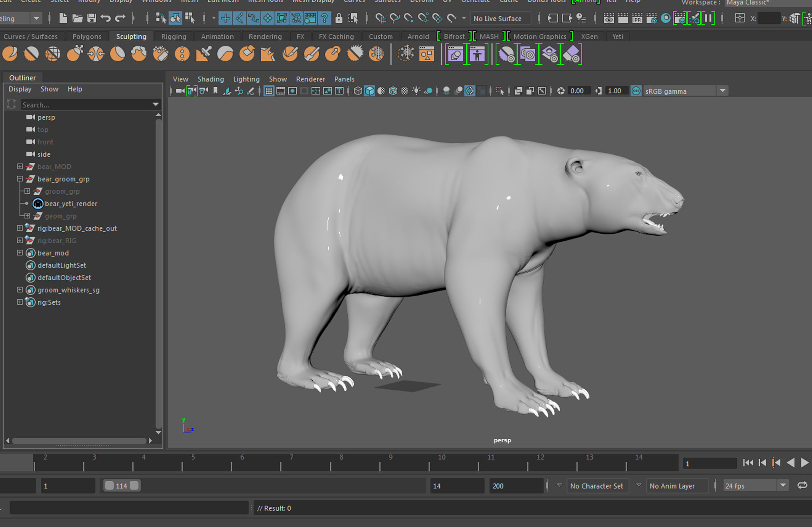Select the Relax sculpt tool
Viewport: 812px width, 527px height.
pos(53,54)
